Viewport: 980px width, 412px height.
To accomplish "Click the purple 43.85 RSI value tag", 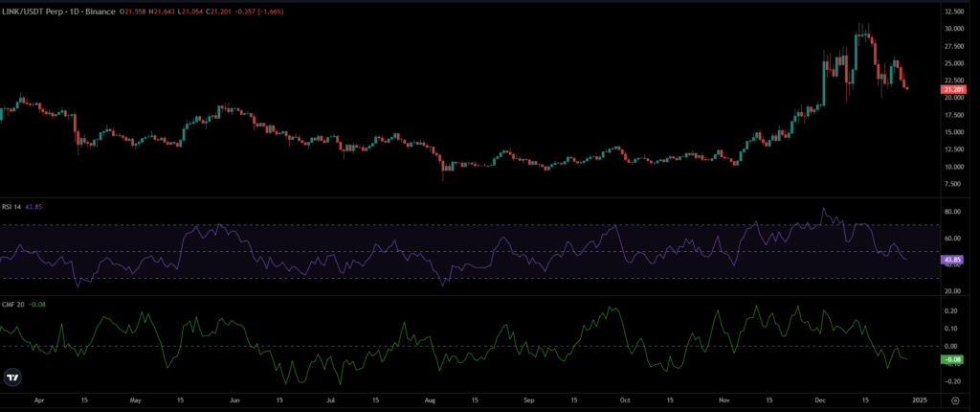I will click(x=952, y=260).
